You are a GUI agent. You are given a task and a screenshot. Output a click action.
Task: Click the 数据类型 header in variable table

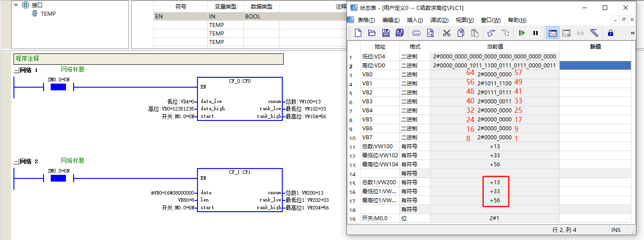pos(261,7)
